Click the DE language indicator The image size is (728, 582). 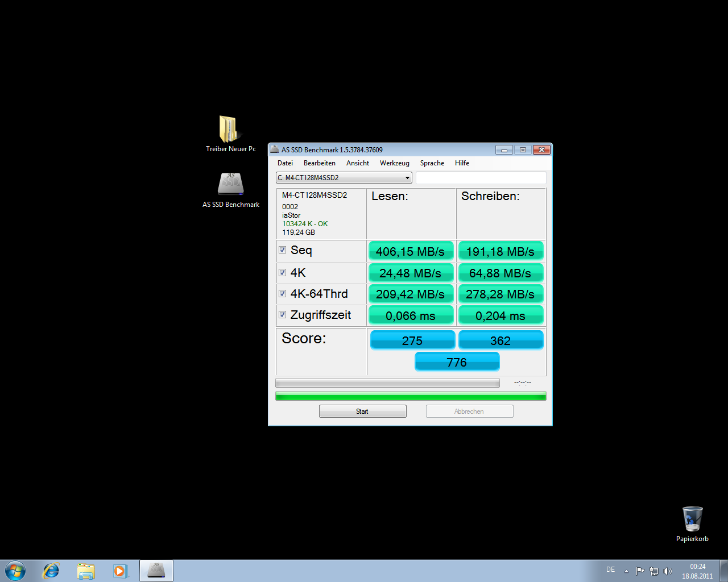point(610,569)
